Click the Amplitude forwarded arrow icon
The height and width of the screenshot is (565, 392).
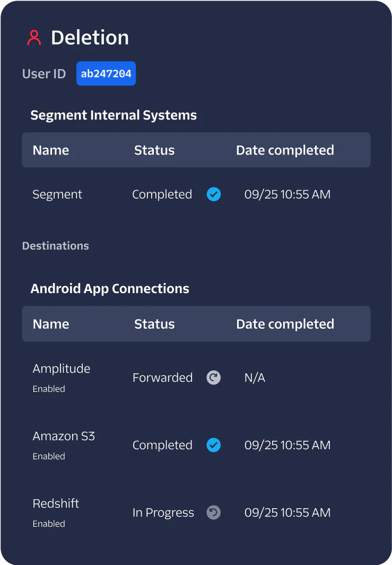tap(214, 378)
